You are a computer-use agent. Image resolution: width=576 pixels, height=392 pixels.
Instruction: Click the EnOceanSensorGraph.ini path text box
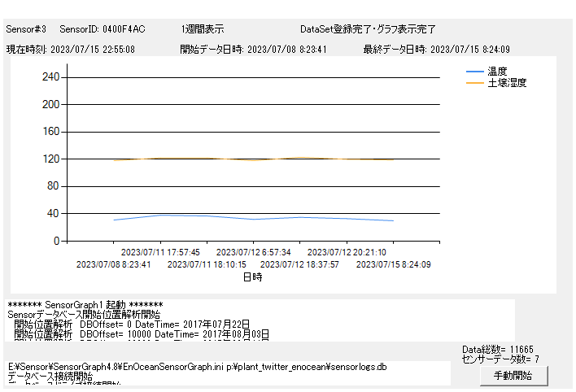(x=228, y=372)
